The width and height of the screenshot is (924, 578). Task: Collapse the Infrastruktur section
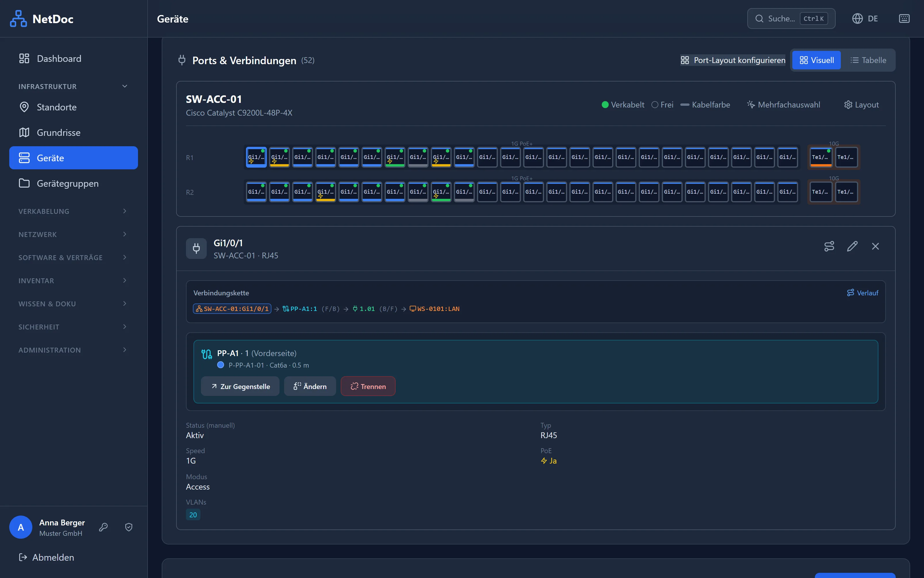click(x=73, y=86)
